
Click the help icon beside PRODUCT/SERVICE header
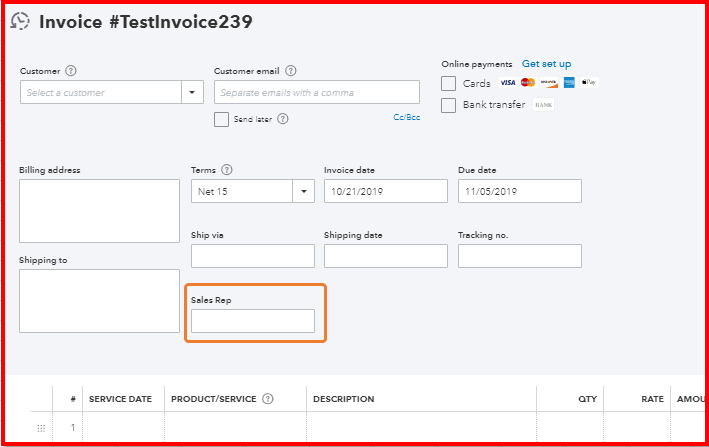(x=268, y=399)
